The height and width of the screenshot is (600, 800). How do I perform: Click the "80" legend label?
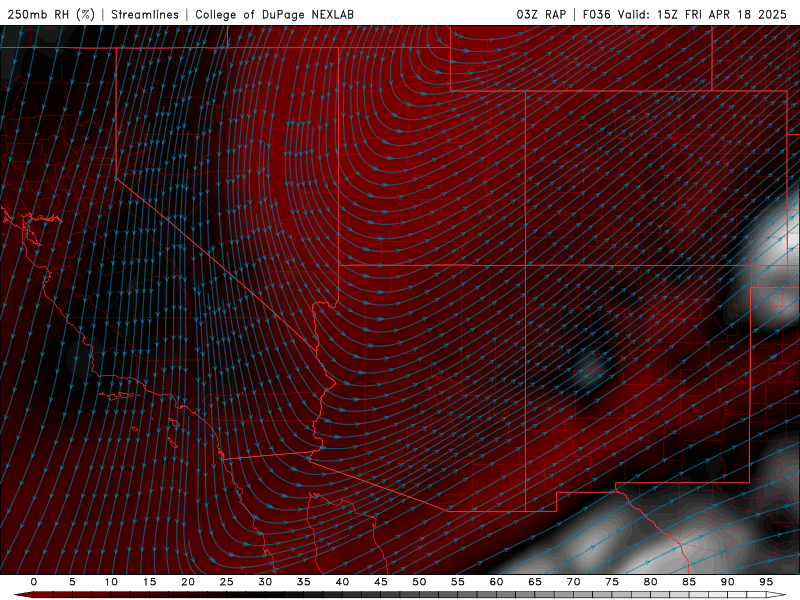click(x=651, y=582)
